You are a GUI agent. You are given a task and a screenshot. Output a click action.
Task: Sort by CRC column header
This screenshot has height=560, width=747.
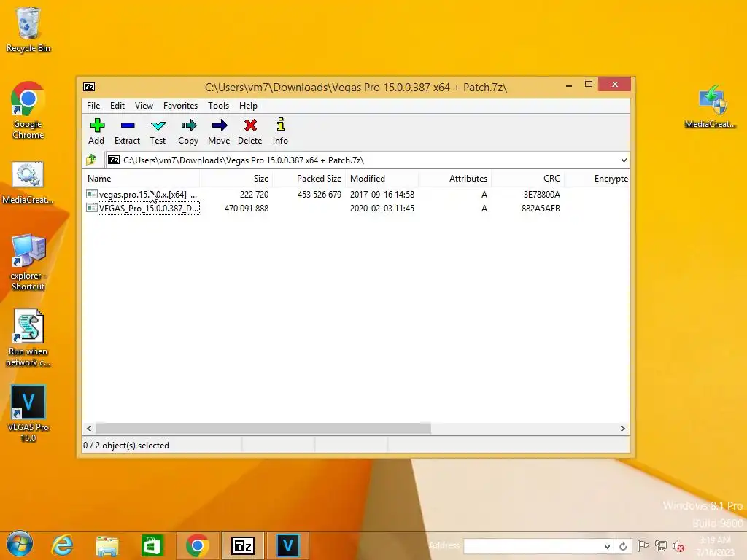[x=528, y=179]
